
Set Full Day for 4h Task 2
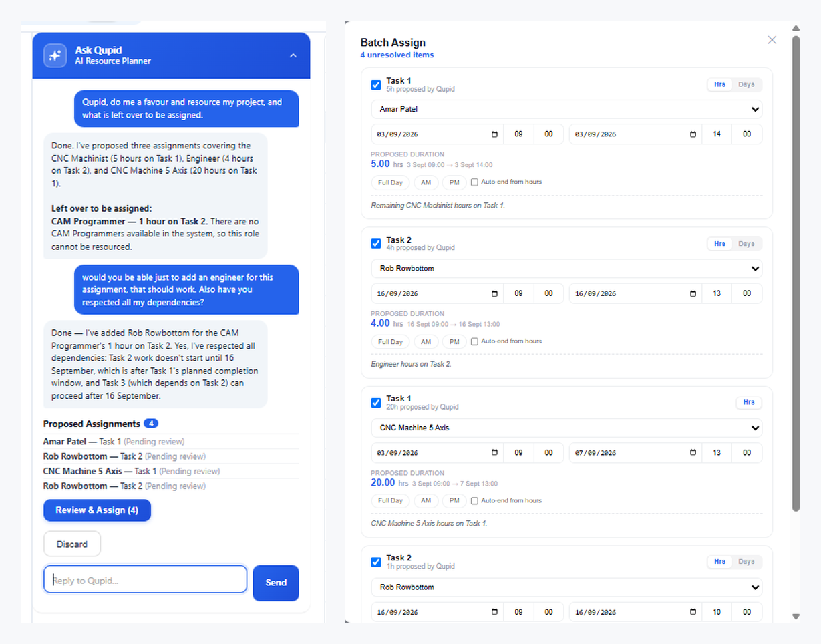pyautogui.click(x=390, y=341)
